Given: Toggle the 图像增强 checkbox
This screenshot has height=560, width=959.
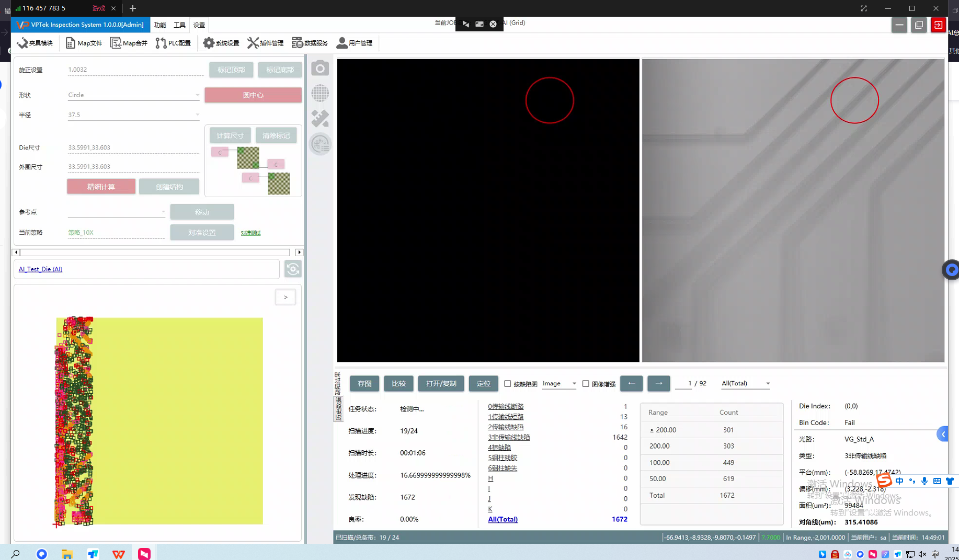Looking at the screenshot, I should pos(586,383).
